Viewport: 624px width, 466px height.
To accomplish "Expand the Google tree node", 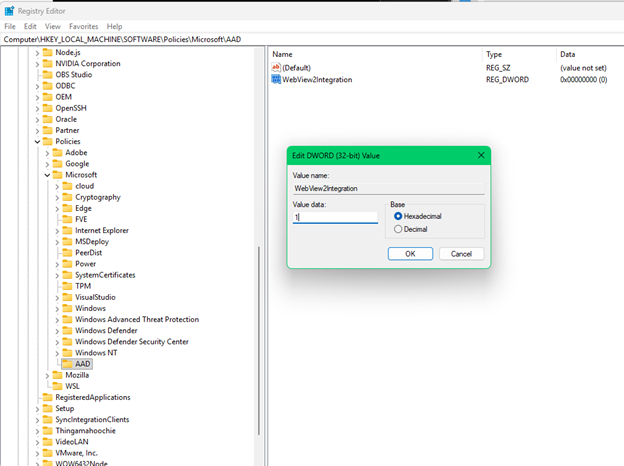I will coord(47,164).
